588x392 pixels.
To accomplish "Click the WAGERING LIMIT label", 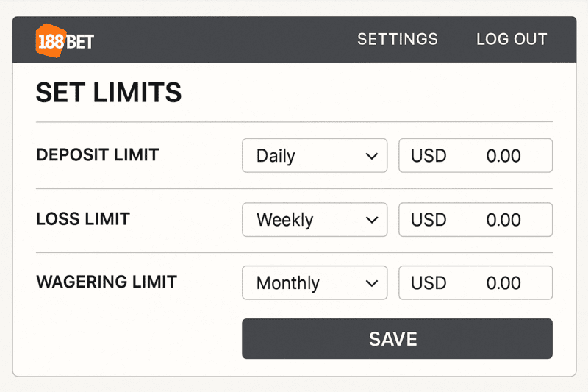I will (x=107, y=282).
